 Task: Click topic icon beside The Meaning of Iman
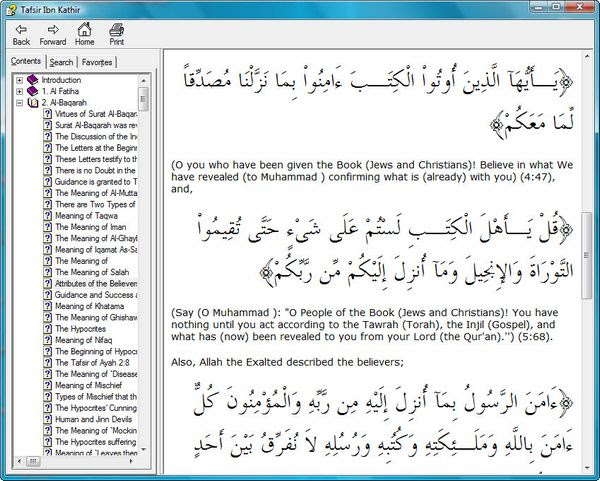(47, 227)
